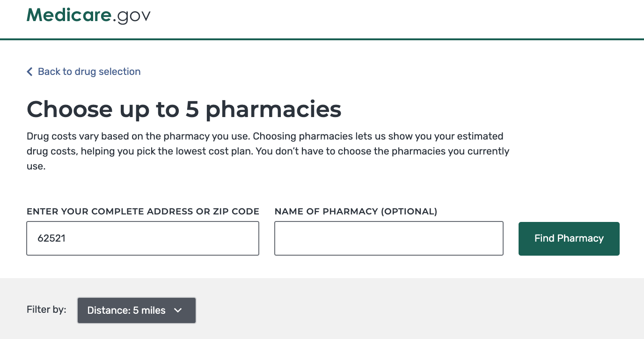Click the word 'Medicare' in the logo
644x339 pixels.
coord(69,15)
